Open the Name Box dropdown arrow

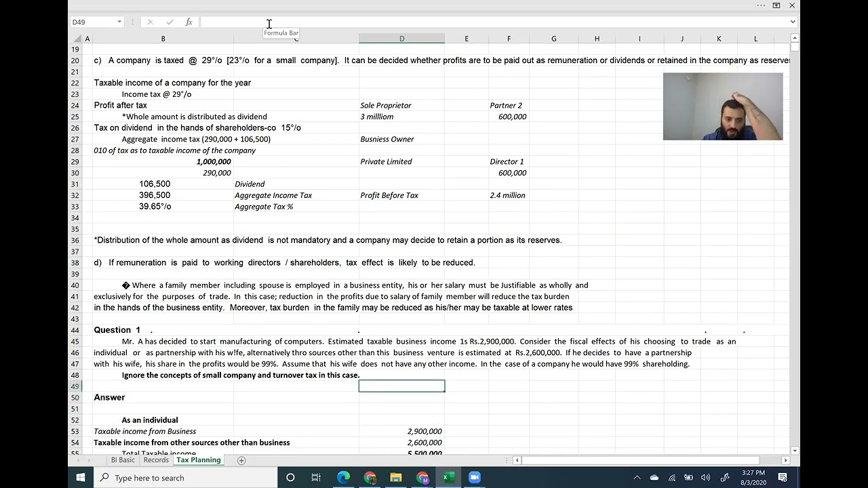(x=119, y=22)
